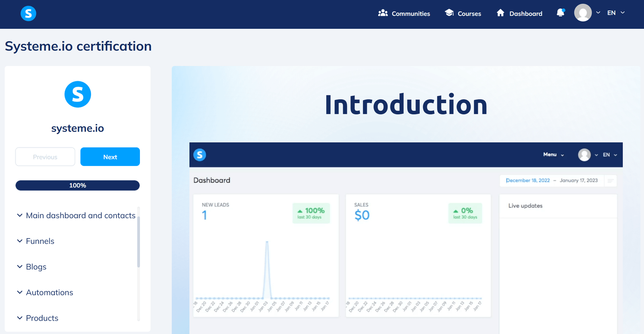Open the profile avatar picture
The width and height of the screenshot is (644, 334).
point(583,12)
